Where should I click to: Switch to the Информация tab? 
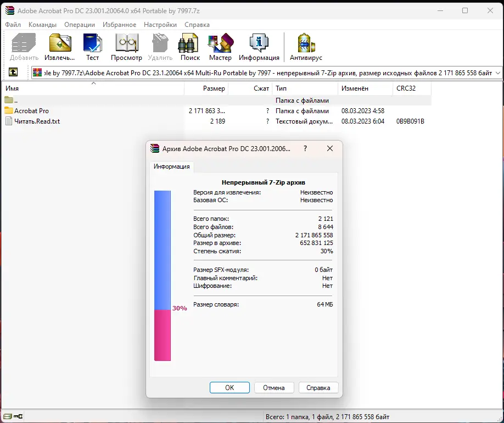coord(172,166)
